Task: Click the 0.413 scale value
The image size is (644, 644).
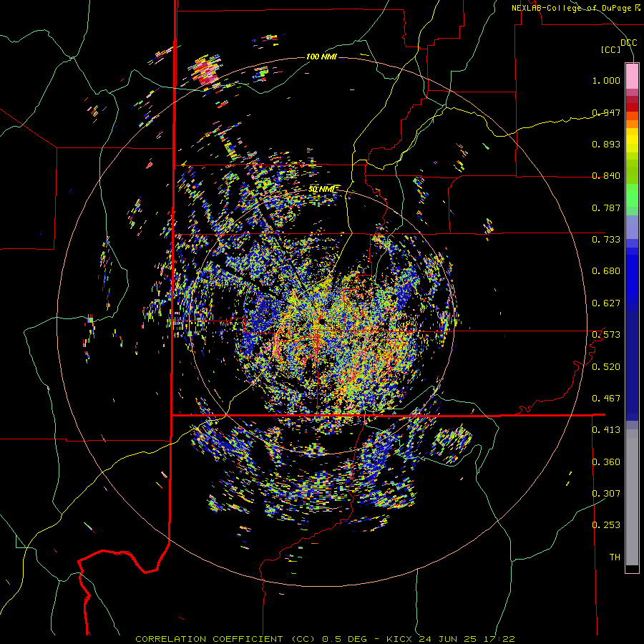Action: pyautogui.click(x=606, y=430)
